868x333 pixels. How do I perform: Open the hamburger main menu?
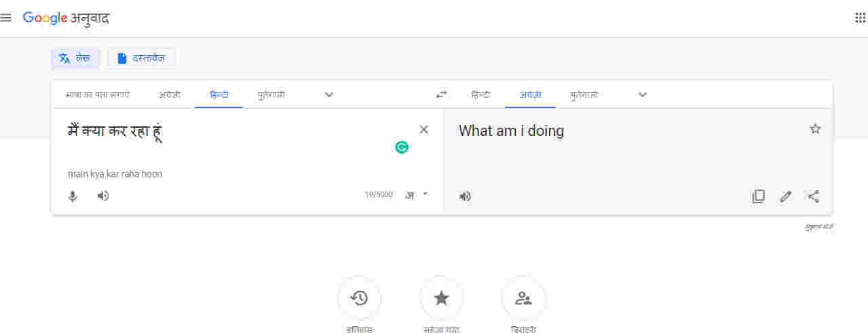point(6,18)
